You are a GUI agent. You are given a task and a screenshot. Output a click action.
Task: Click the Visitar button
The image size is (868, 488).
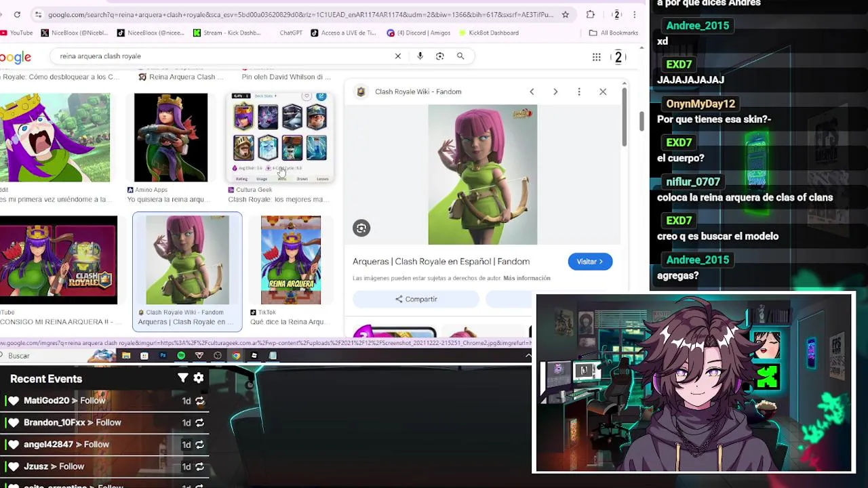click(590, 262)
